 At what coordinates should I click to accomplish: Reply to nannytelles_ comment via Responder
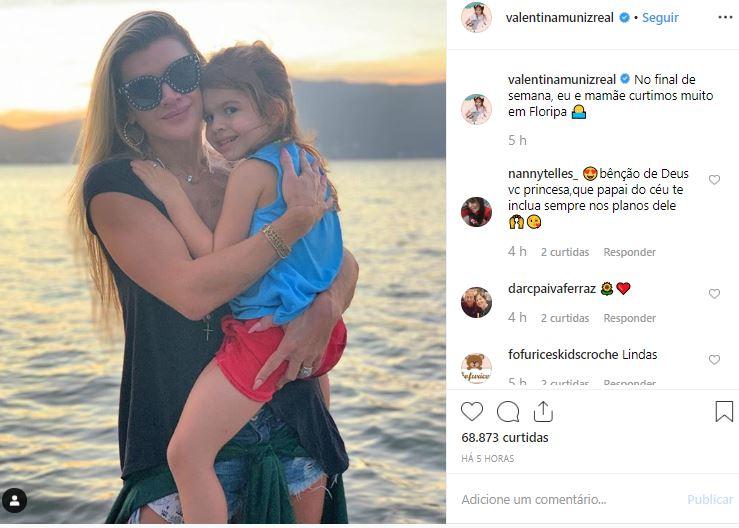(x=629, y=252)
